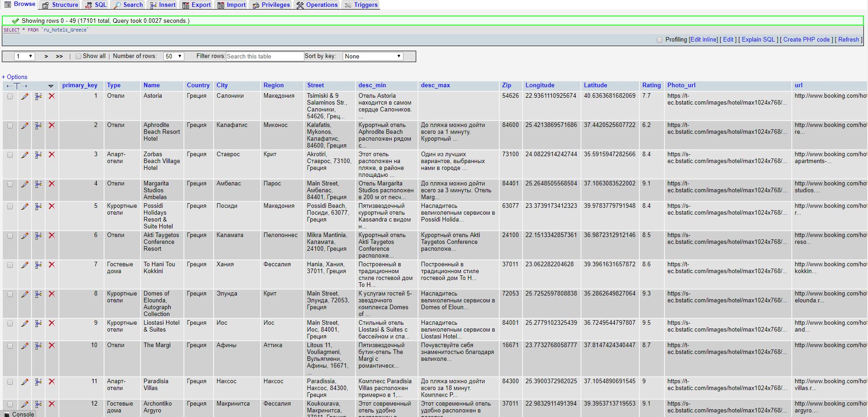Sort by primary_key column header
The height and width of the screenshot is (417, 868).
pyautogui.click(x=79, y=85)
